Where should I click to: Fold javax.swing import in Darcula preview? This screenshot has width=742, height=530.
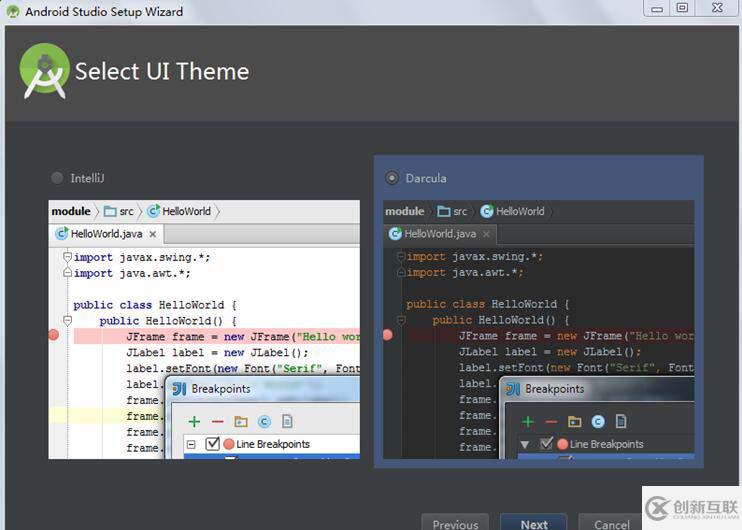[401, 256]
